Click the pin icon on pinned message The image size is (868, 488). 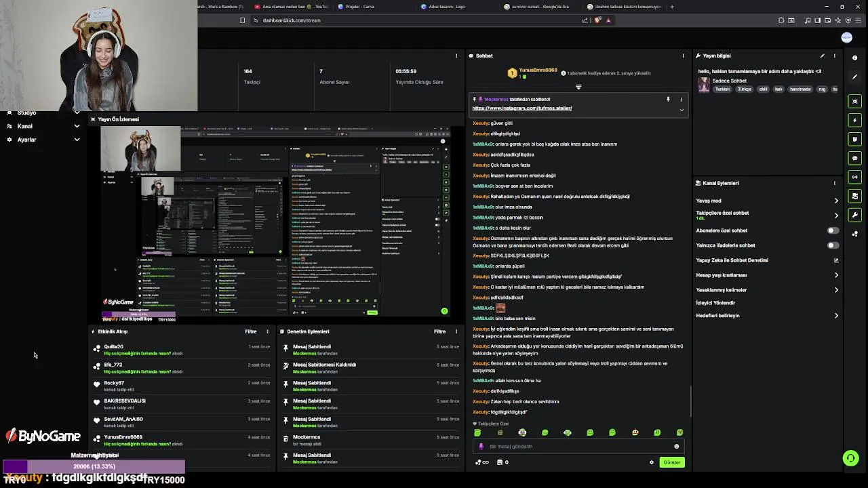[x=668, y=100]
